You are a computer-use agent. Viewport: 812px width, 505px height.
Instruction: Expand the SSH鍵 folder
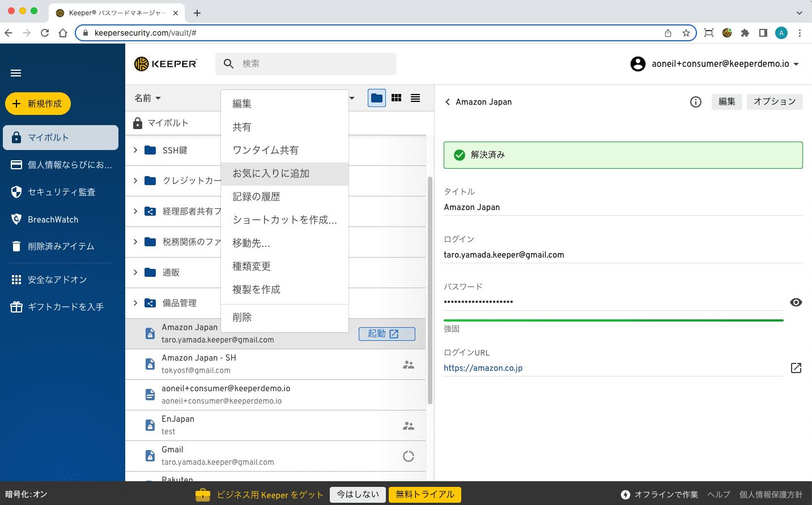[135, 150]
